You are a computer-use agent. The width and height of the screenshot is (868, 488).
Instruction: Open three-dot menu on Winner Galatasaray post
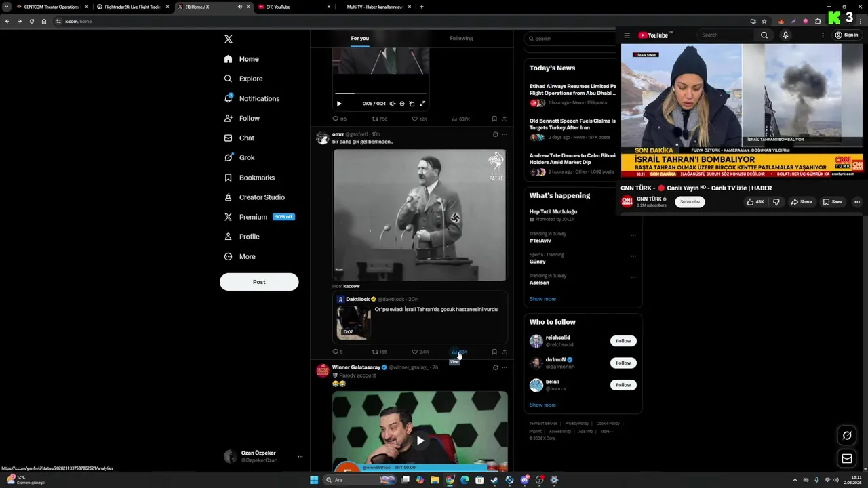coord(504,367)
